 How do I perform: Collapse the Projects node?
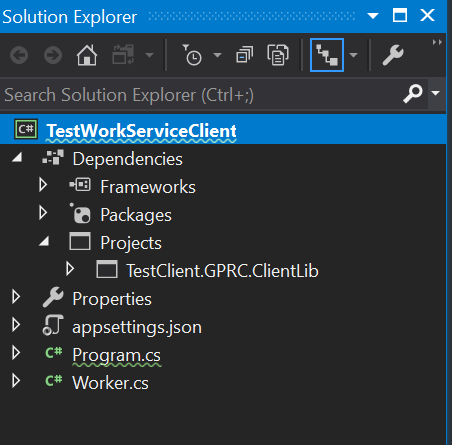coord(44,241)
